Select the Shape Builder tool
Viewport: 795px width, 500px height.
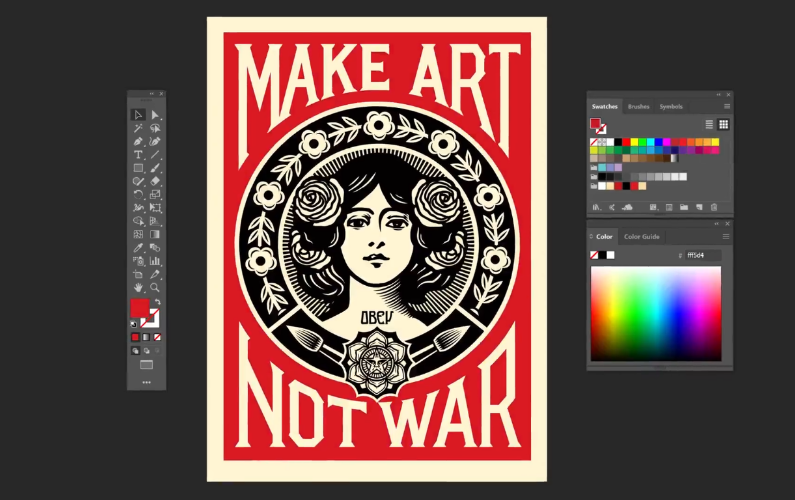click(138, 221)
